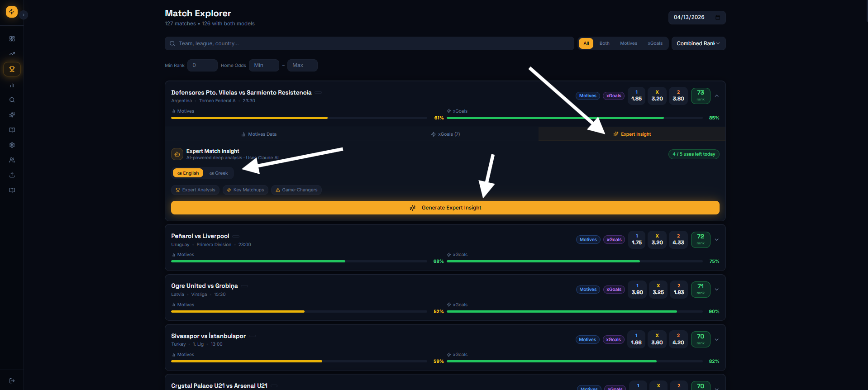The image size is (868, 390).
Task: Select the English language option
Action: pos(188,173)
